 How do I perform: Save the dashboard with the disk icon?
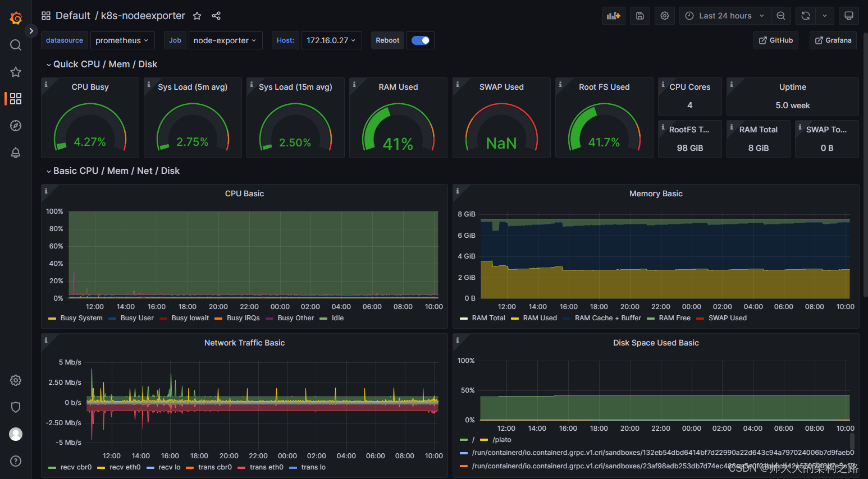pyautogui.click(x=639, y=16)
